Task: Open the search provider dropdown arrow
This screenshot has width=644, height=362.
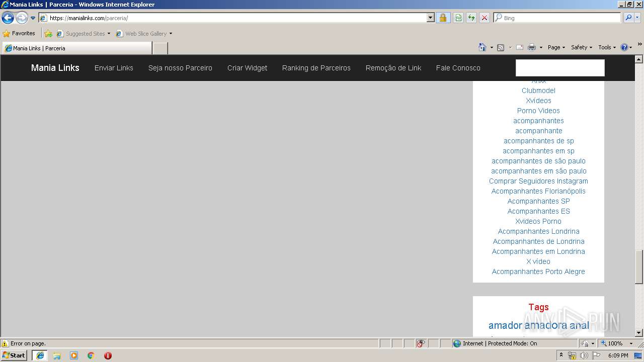Action: pos(637,18)
